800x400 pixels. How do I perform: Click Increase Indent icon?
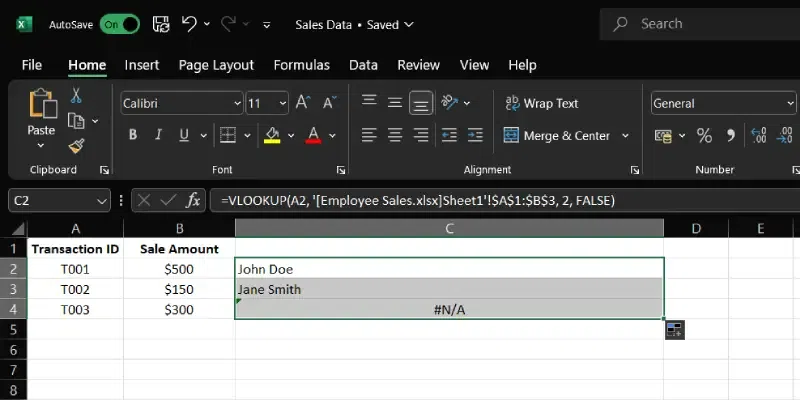[475, 135]
